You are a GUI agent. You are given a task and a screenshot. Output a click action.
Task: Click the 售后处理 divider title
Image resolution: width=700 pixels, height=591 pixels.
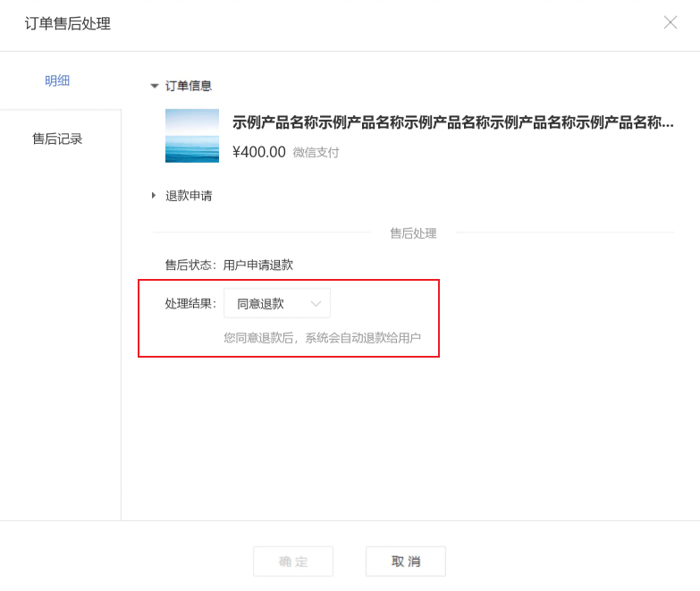413,233
